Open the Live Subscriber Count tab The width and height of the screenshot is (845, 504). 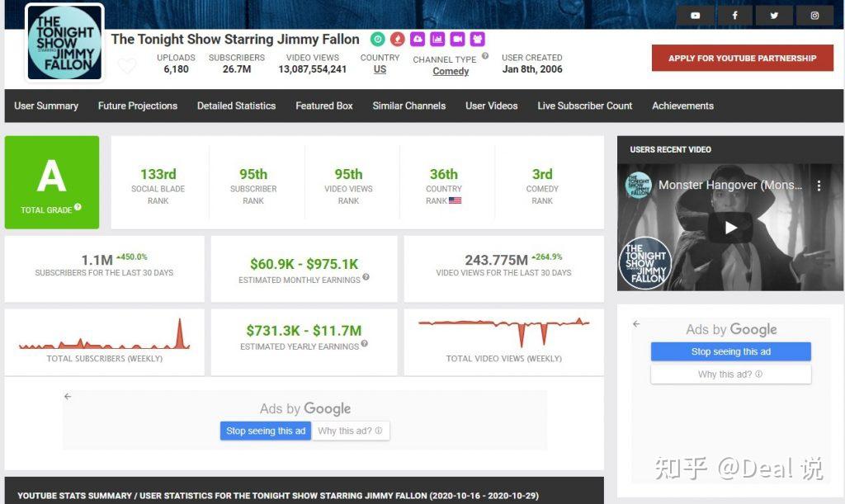(584, 106)
